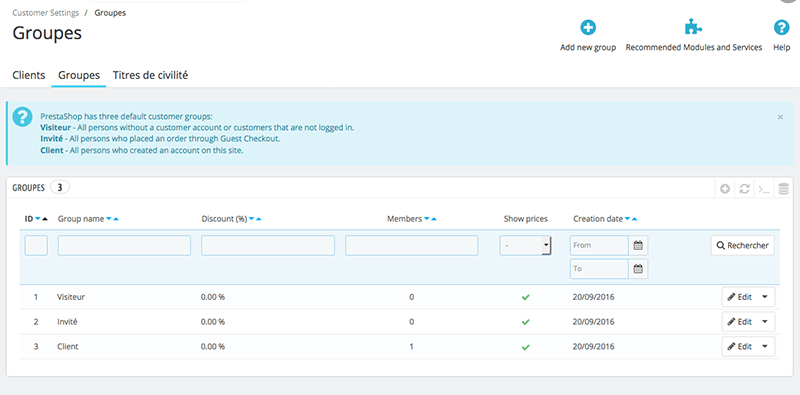Open the From date calendar picker
This screenshot has width=800, height=395.
638,245
